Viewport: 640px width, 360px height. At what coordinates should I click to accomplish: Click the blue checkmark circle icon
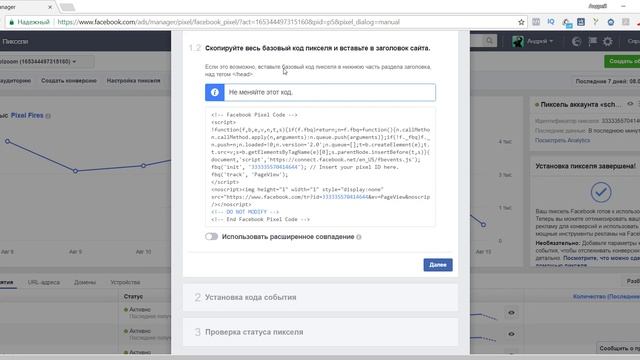(601, 192)
